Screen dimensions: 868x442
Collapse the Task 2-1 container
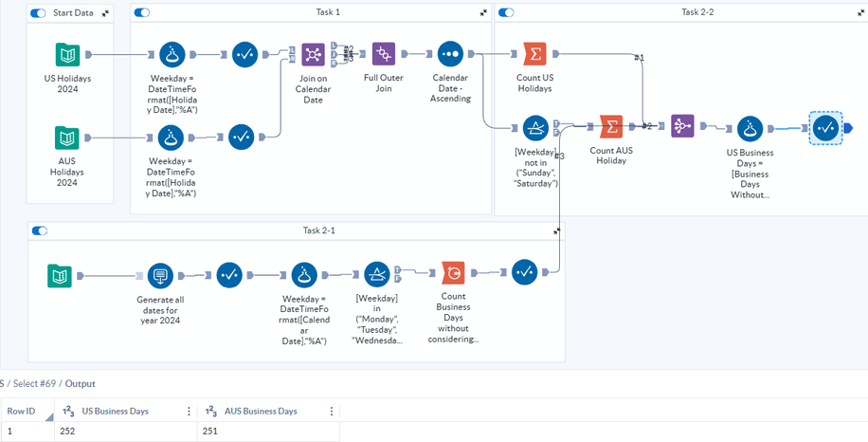[x=557, y=230]
